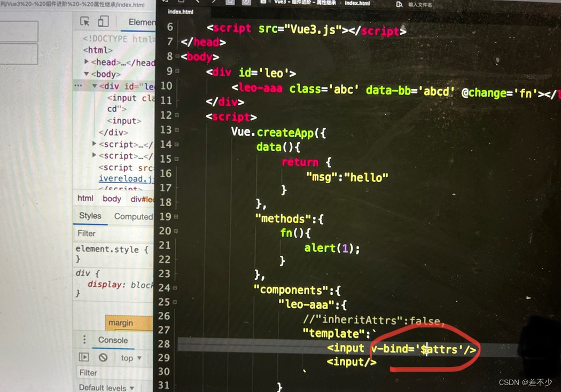Fold the methods block at line 19

(176, 216)
